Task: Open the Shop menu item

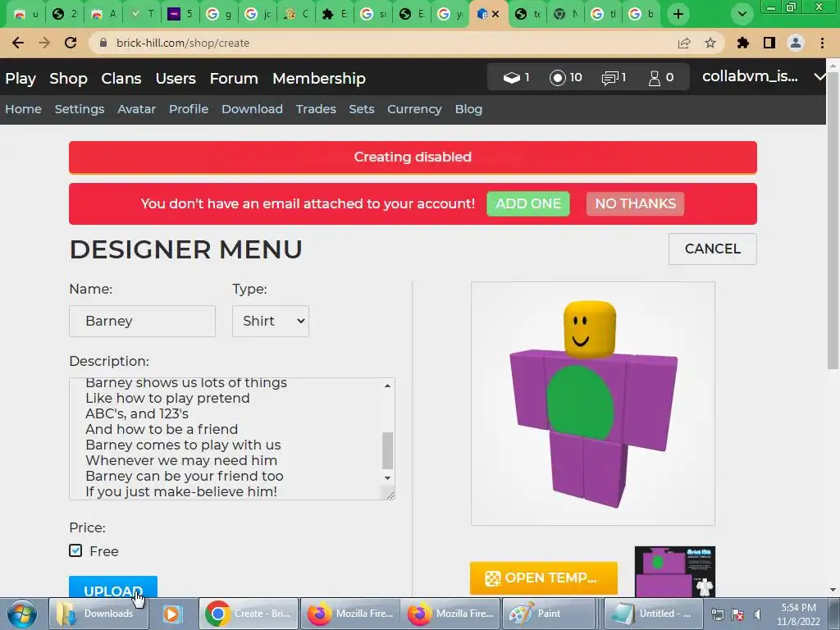Action: tap(68, 78)
